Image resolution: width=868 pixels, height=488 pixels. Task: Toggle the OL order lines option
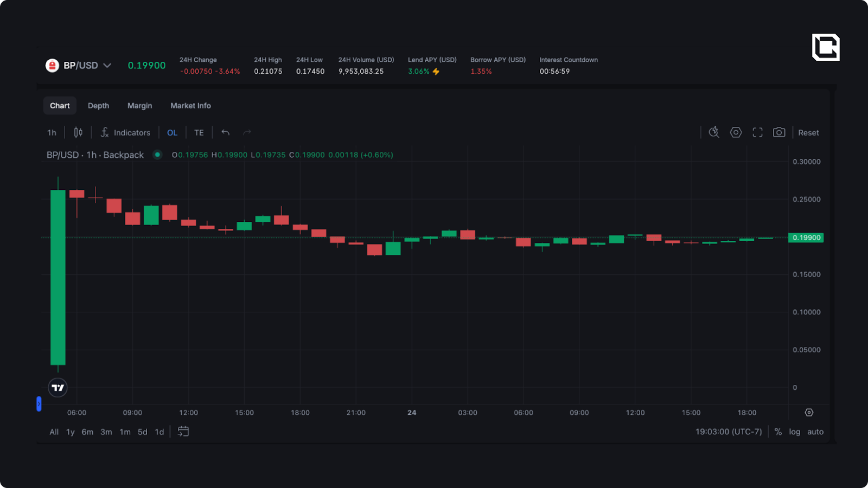point(172,132)
